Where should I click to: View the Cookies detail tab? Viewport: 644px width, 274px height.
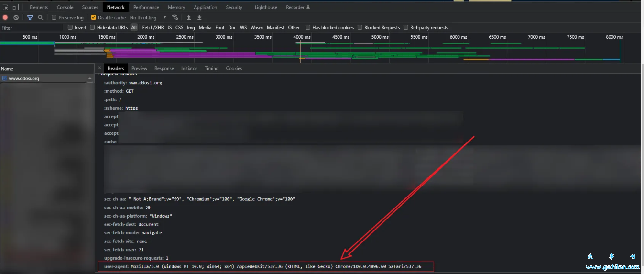[234, 68]
